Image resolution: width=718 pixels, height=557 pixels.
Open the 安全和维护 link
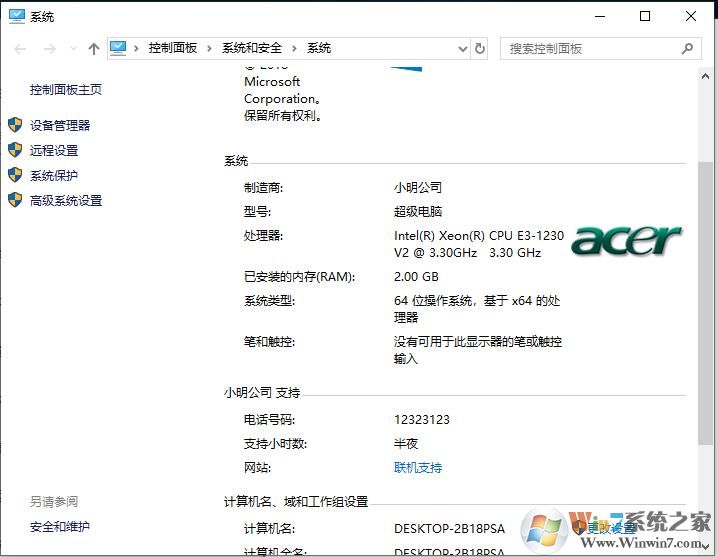[60, 527]
